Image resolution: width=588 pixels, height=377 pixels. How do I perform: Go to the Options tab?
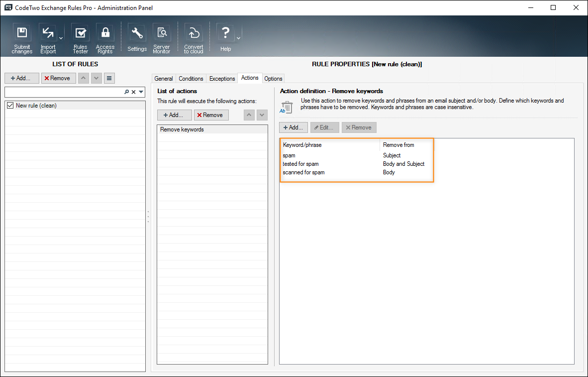(x=273, y=79)
